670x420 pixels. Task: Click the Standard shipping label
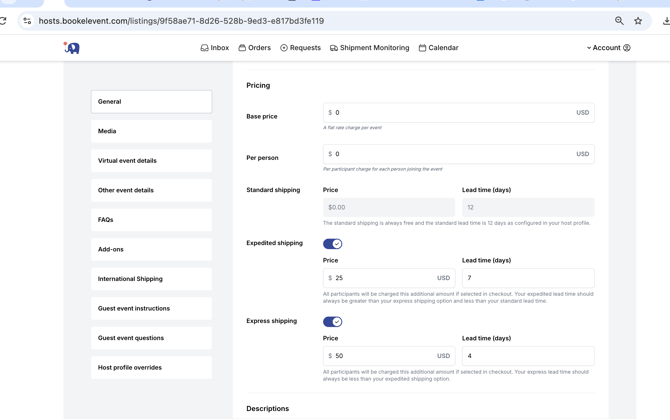click(273, 190)
